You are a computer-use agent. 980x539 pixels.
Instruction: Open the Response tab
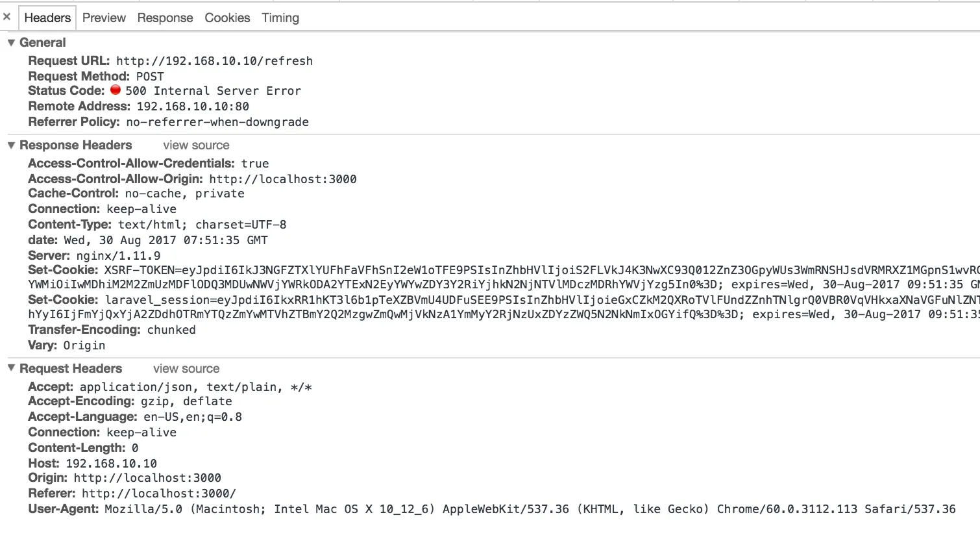(x=165, y=18)
